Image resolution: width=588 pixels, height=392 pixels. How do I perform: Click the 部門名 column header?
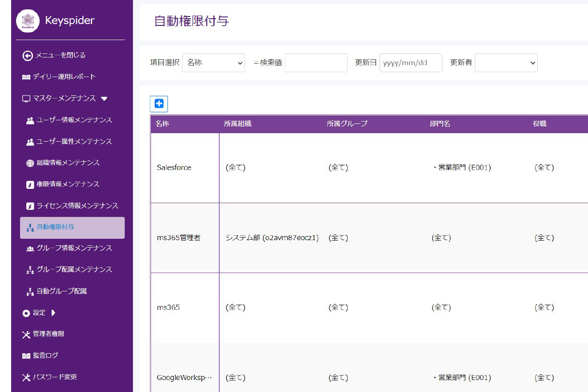(440, 124)
